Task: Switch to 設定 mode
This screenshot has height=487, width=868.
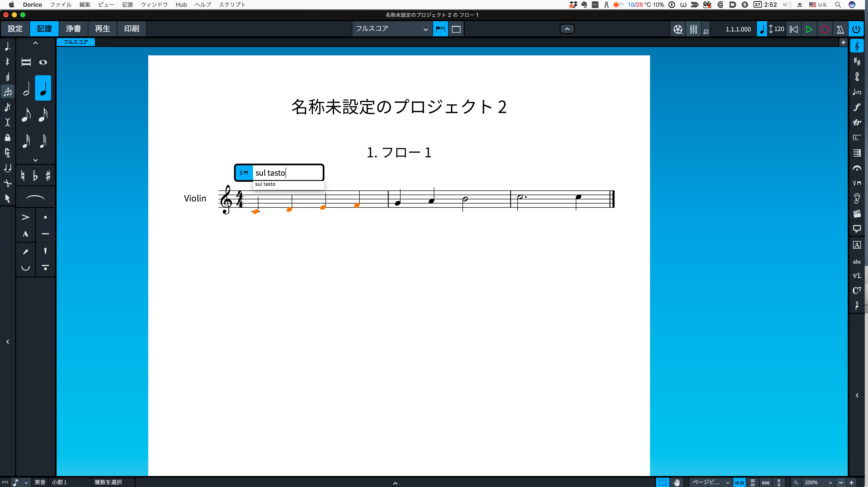Action: pyautogui.click(x=15, y=29)
